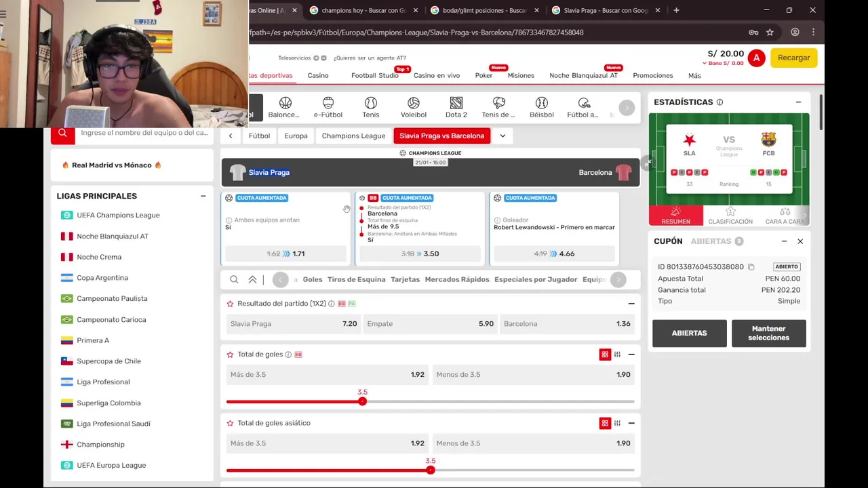Screen dimensions: 868x488
Task: Toggle slider view icon in Total de goles asiático
Action: tap(617, 423)
